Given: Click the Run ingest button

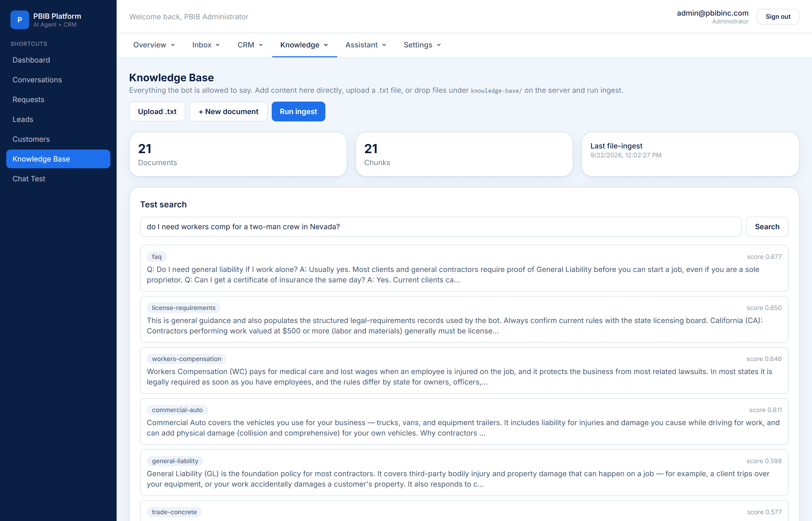Looking at the screenshot, I should click(x=298, y=111).
